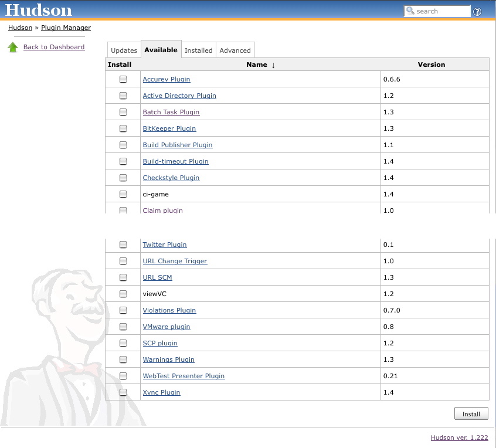Focus the search input field
The width and height of the screenshot is (496, 448).
(x=442, y=11)
